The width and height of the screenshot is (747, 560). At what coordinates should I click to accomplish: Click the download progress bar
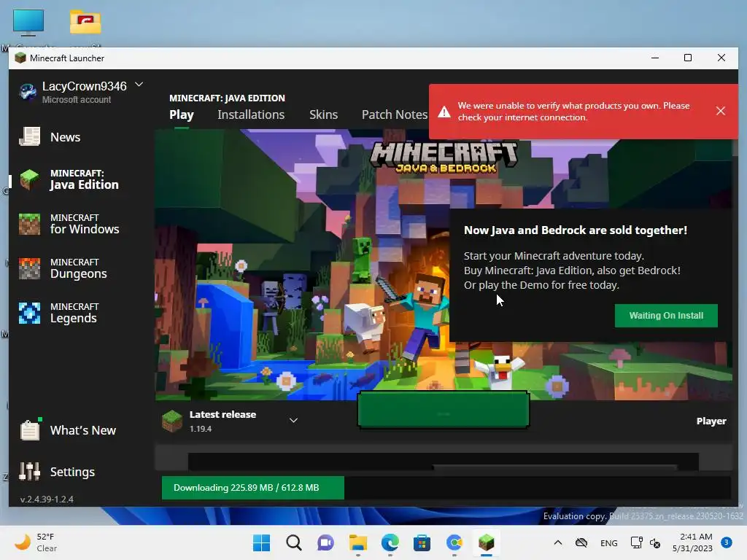point(446,488)
